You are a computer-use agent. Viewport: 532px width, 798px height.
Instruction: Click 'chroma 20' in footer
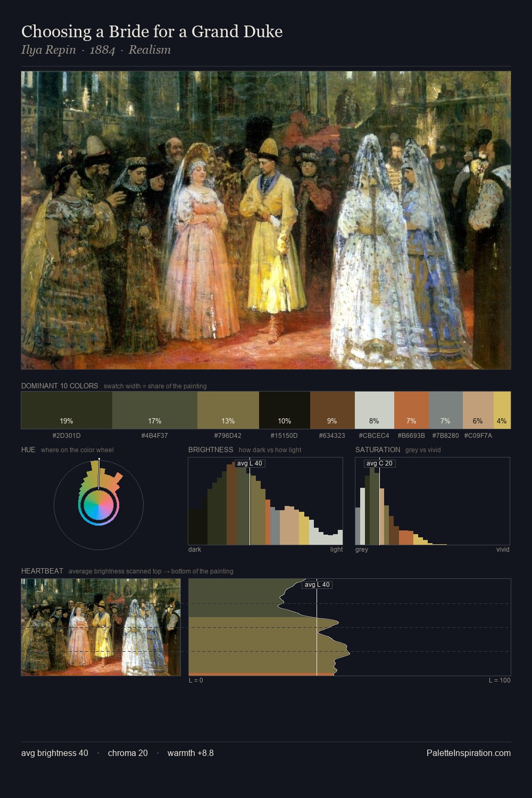tap(128, 753)
